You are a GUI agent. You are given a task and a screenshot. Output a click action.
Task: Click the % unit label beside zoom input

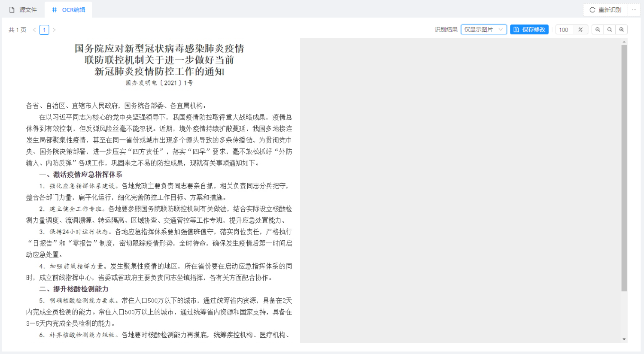click(580, 30)
